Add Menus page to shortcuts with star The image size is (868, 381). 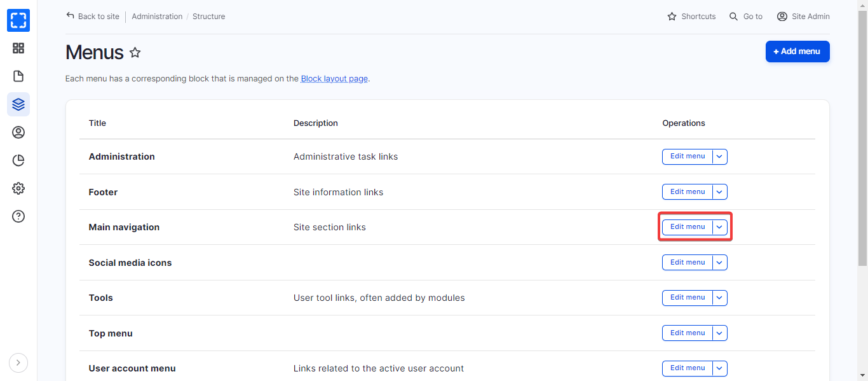135,53
